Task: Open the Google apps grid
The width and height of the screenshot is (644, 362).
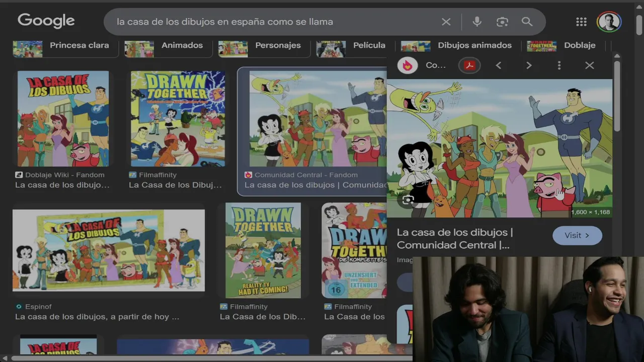Action: [581, 22]
